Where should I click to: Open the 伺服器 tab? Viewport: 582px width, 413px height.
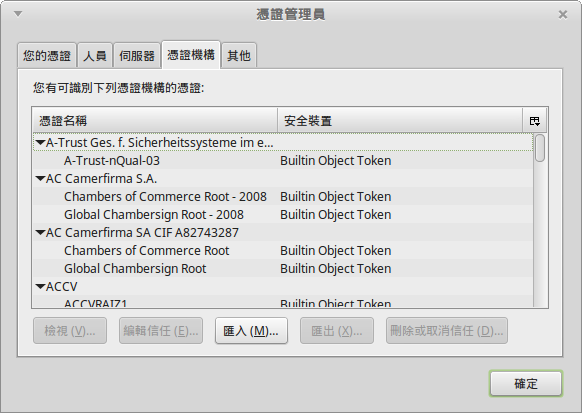point(137,56)
